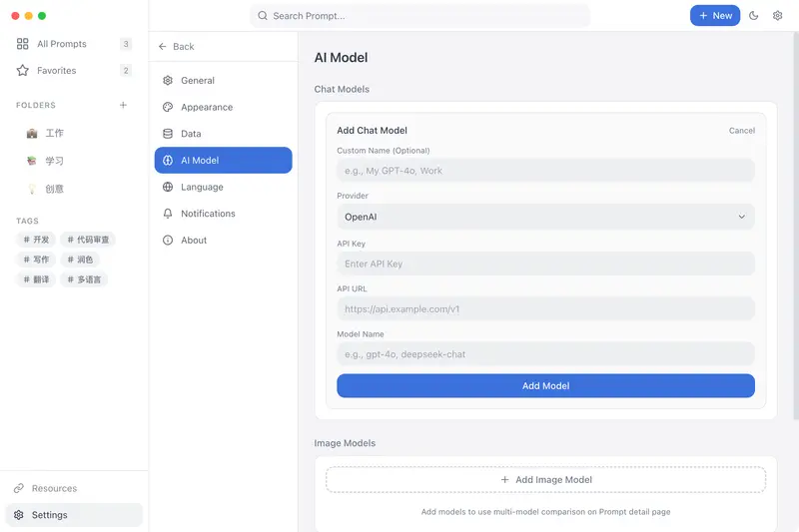This screenshot has width=799, height=532.
Task: Select the Language settings section
Action: point(202,187)
